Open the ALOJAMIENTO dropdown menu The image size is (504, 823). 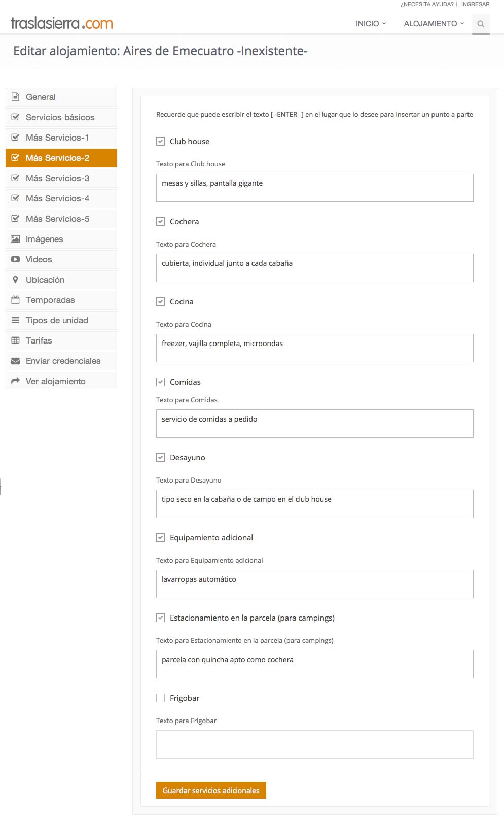tap(434, 24)
